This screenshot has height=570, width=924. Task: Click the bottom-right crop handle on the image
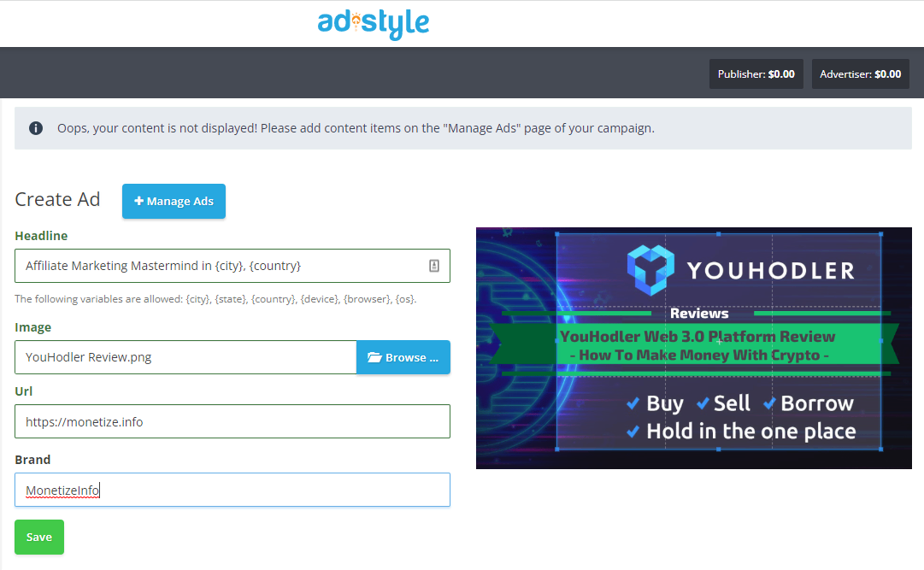pos(881,450)
